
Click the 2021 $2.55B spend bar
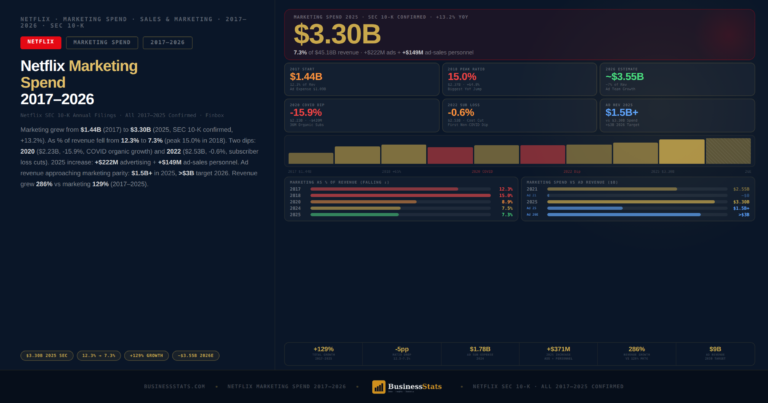click(x=637, y=189)
